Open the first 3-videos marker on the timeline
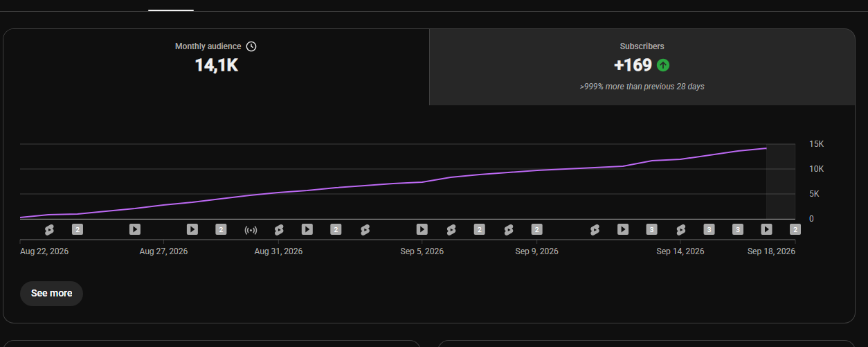Image resolution: width=868 pixels, height=347 pixels. (651, 229)
